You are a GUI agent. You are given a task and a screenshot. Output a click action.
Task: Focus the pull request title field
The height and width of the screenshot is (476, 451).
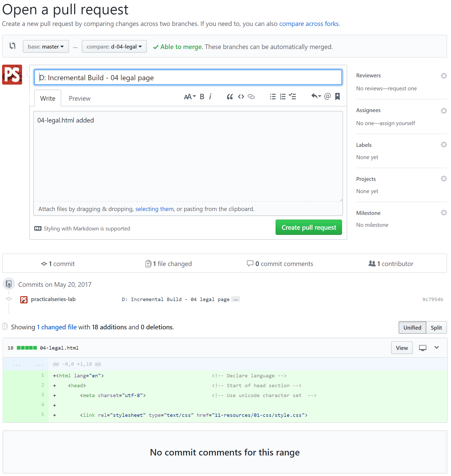coord(188,77)
